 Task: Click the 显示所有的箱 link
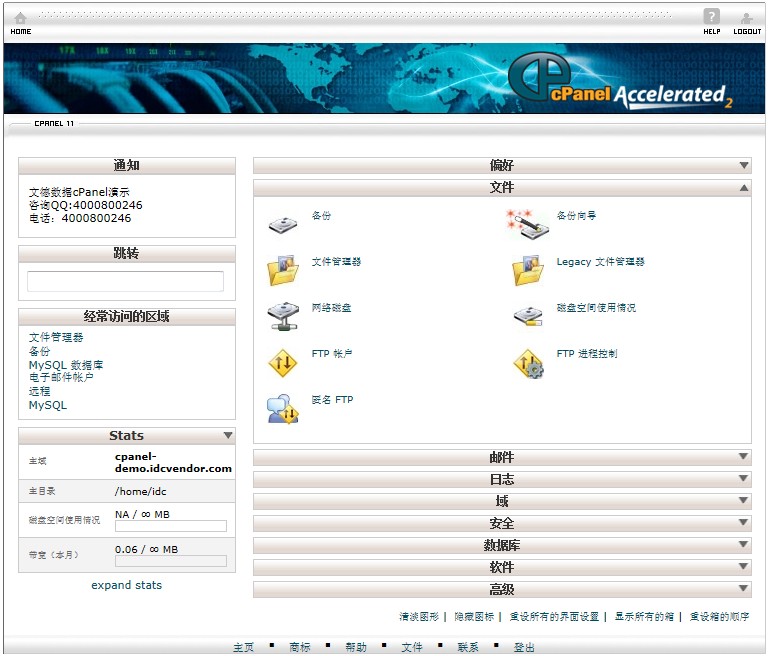[x=644, y=616]
